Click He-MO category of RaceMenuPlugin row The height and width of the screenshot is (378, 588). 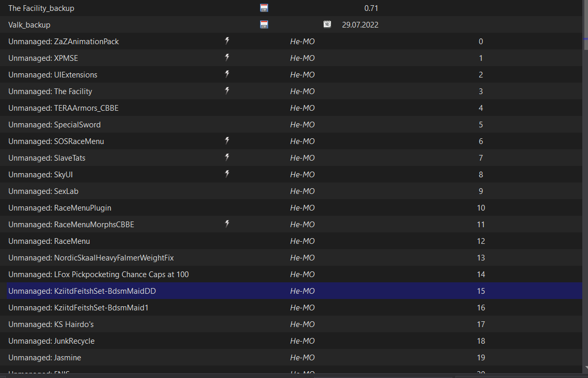(302, 208)
